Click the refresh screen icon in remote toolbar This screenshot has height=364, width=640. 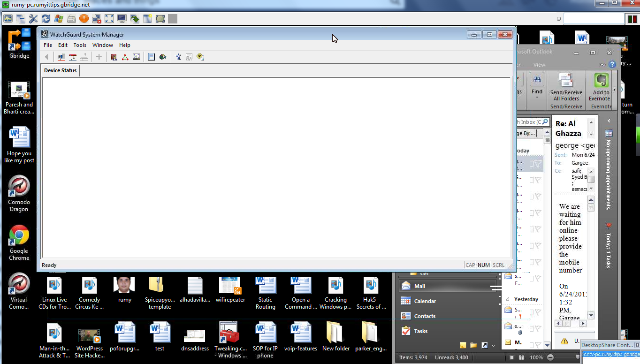pos(46,19)
